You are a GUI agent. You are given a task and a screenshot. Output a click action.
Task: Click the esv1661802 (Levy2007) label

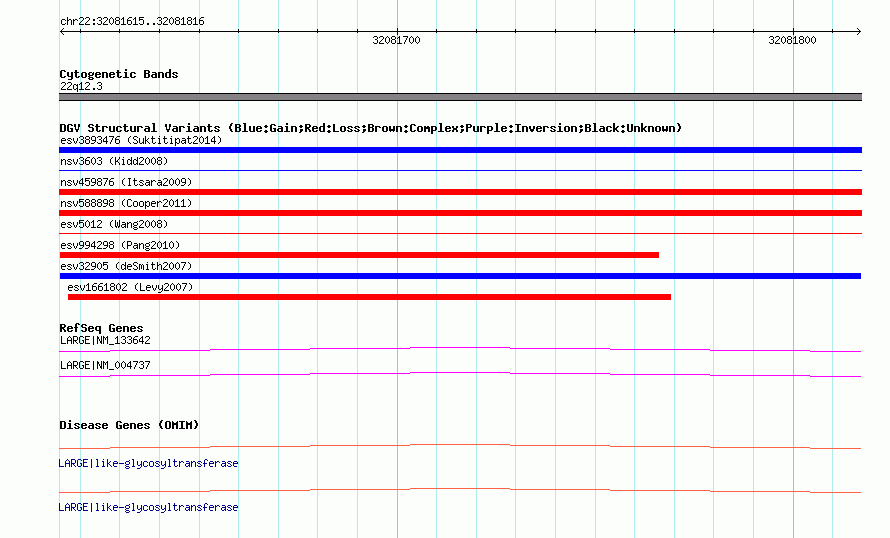click(x=130, y=287)
